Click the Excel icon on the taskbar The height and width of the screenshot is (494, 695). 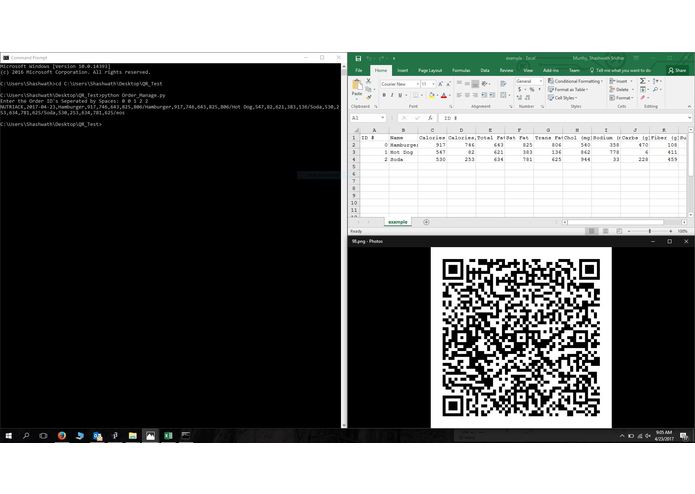click(168, 436)
